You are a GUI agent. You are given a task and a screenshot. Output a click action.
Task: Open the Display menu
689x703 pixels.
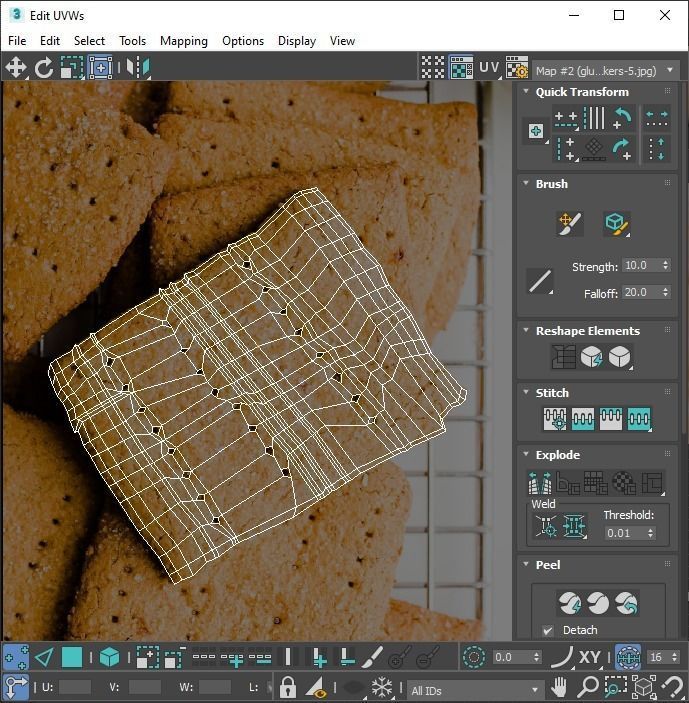coord(297,41)
